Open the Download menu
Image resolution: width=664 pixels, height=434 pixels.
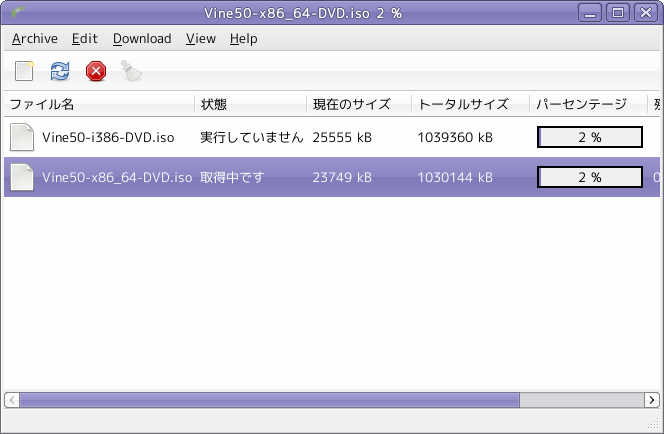(x=142, y=39)
